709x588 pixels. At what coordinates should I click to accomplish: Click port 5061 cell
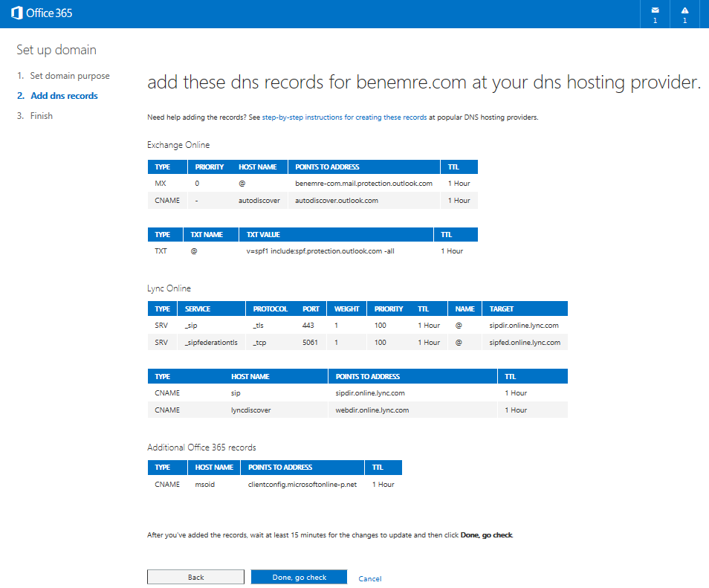point(310,343)
